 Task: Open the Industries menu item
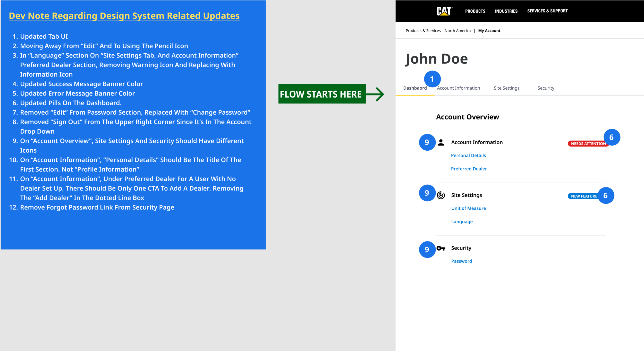506,11
